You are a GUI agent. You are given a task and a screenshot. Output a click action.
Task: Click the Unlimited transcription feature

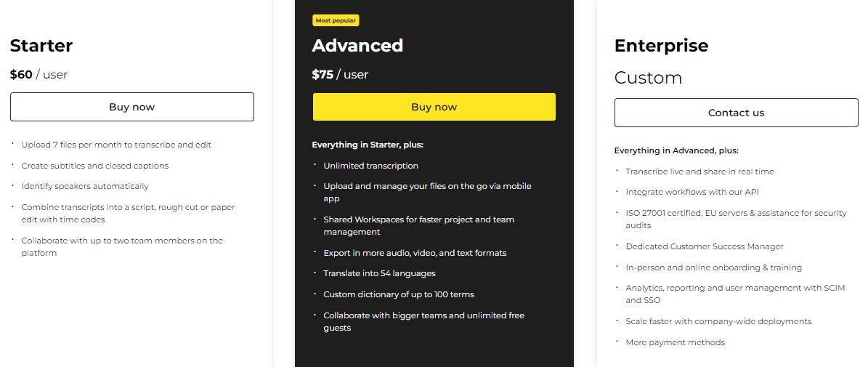370,166
